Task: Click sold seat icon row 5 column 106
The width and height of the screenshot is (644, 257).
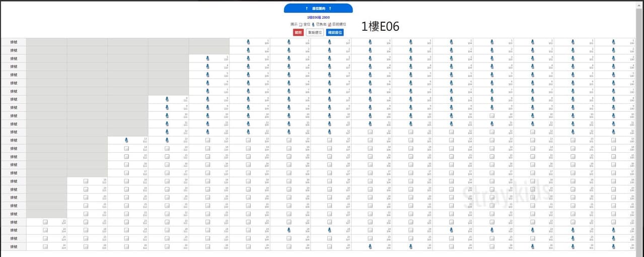Action: [370, 75]
